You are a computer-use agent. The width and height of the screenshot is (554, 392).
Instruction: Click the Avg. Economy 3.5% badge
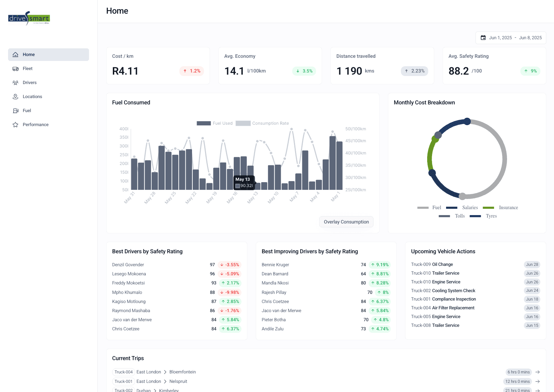click(x=304, y=71)
